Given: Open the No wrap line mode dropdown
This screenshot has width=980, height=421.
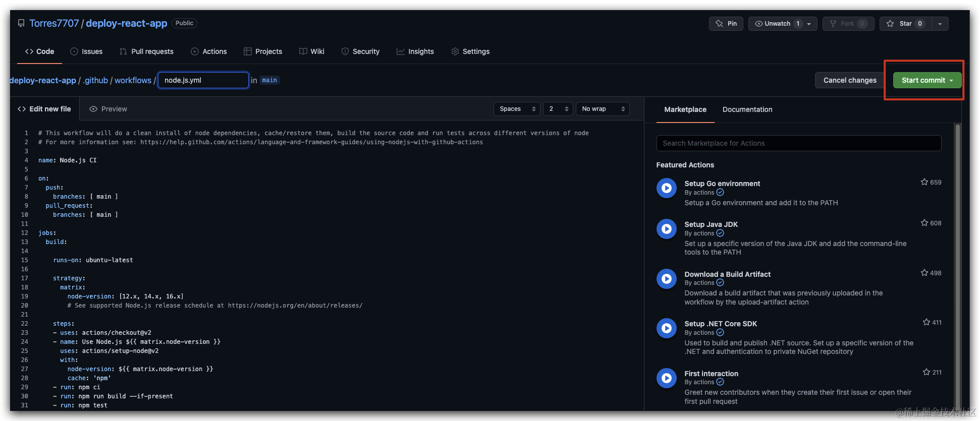Looking at the screenshot, I should coord(603,109).
